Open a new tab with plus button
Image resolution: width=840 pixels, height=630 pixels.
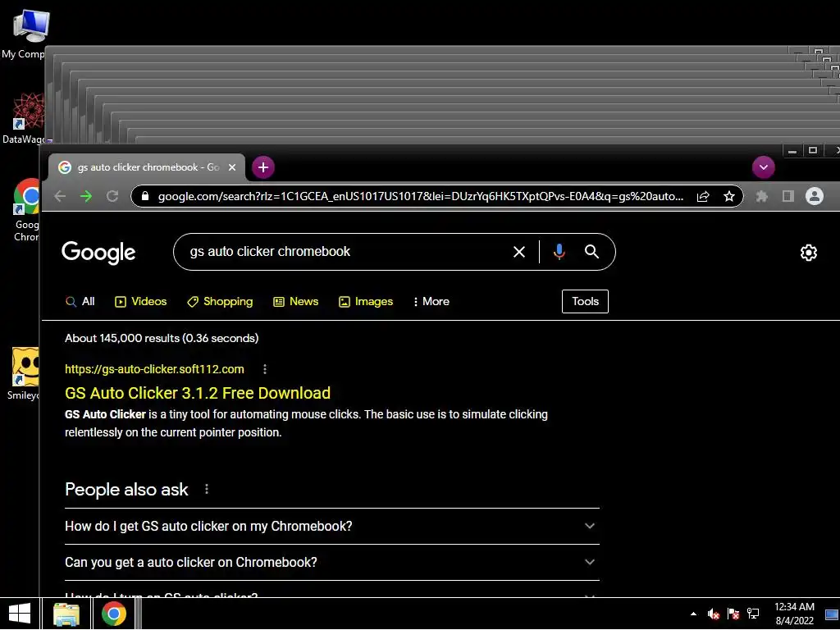[263, 167]
